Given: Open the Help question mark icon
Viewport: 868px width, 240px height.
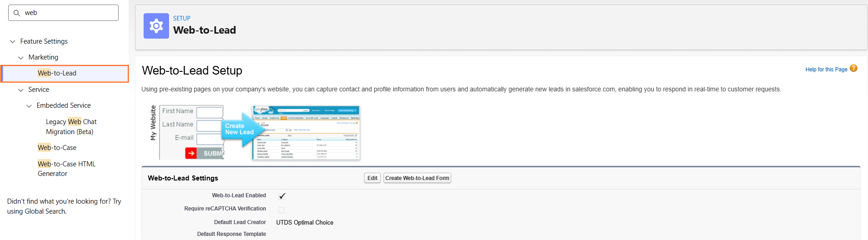Looking at the screenshot, I should [853, 68].
